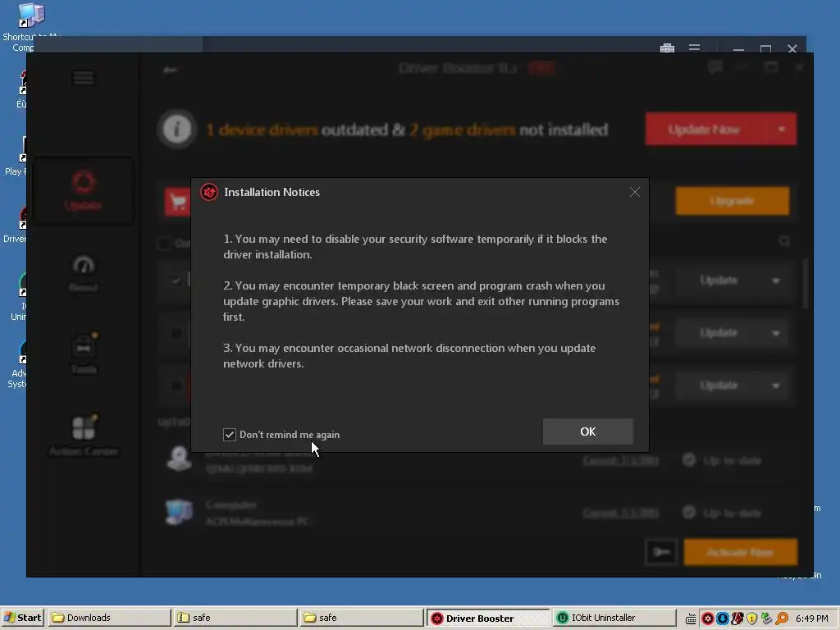
Task: Click the back arrow in Driver Booster
Action: [171, 70]
